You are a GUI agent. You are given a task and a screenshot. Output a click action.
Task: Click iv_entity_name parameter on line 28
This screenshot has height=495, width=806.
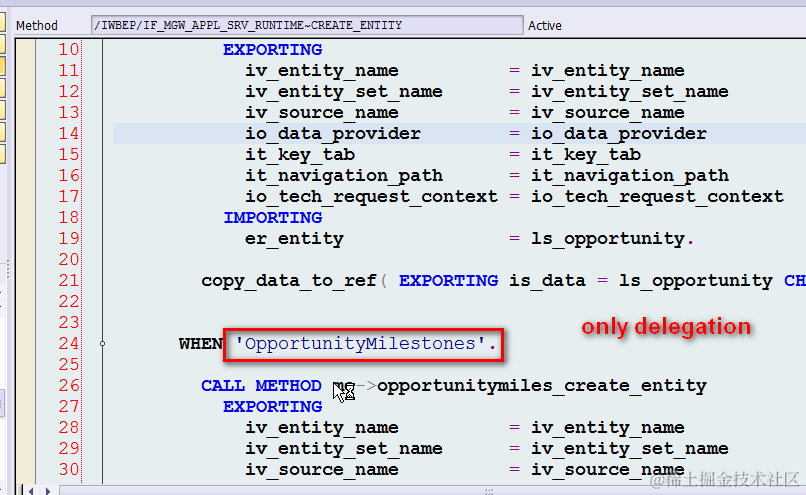point(322,428)
